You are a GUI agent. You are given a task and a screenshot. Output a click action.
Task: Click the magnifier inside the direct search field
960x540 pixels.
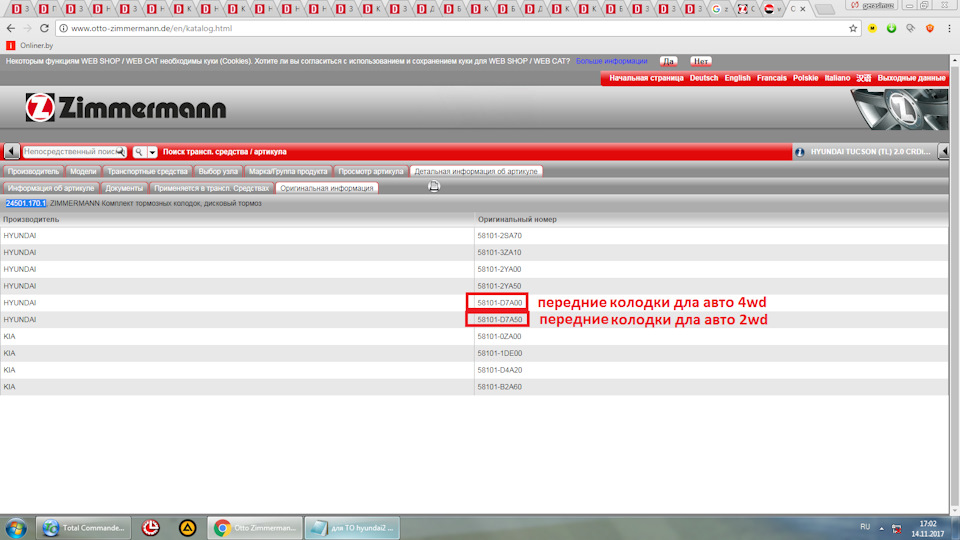(x=121, y=152)
